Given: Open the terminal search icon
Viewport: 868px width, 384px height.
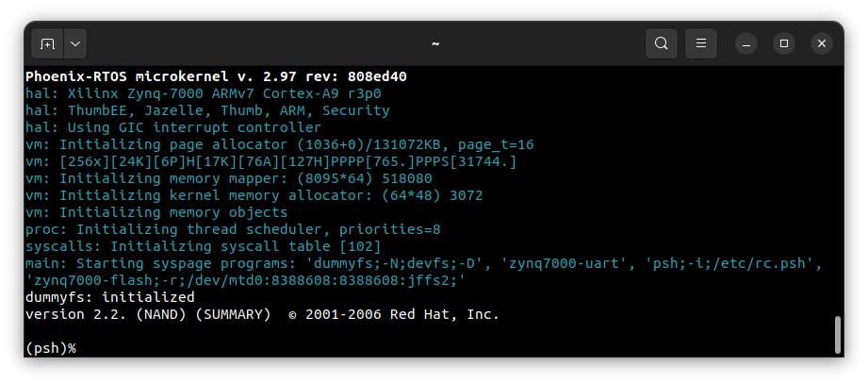Looking at the screenshot, I should (x=662, y=43).
